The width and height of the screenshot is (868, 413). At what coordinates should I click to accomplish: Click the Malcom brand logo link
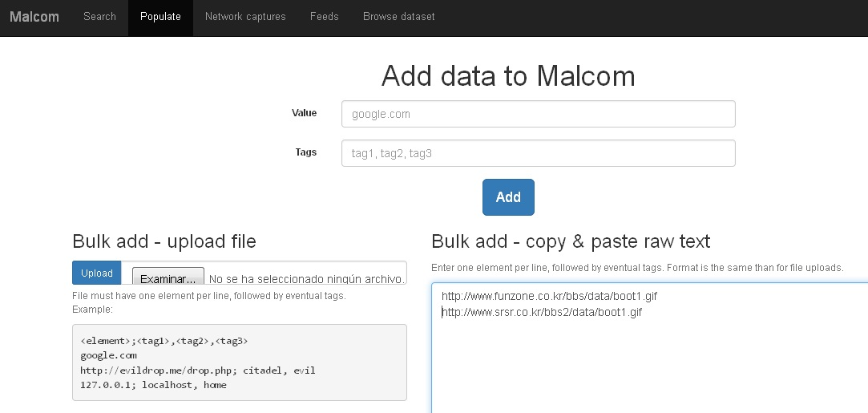[34, 17]
